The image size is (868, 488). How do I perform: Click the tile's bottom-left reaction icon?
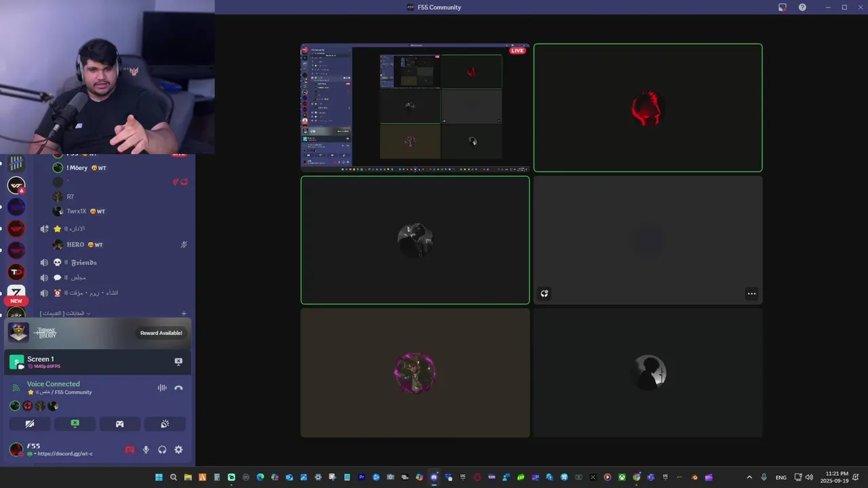pos(545,293)
